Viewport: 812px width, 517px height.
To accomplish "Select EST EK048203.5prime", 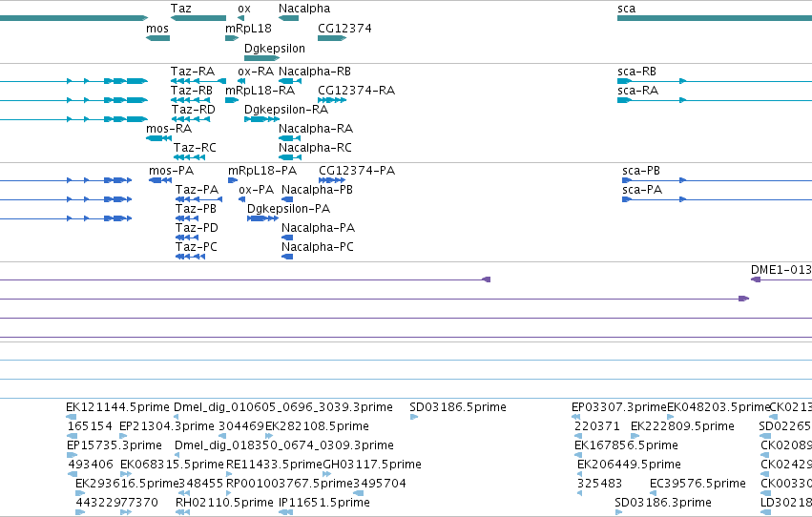I will 671,417.
